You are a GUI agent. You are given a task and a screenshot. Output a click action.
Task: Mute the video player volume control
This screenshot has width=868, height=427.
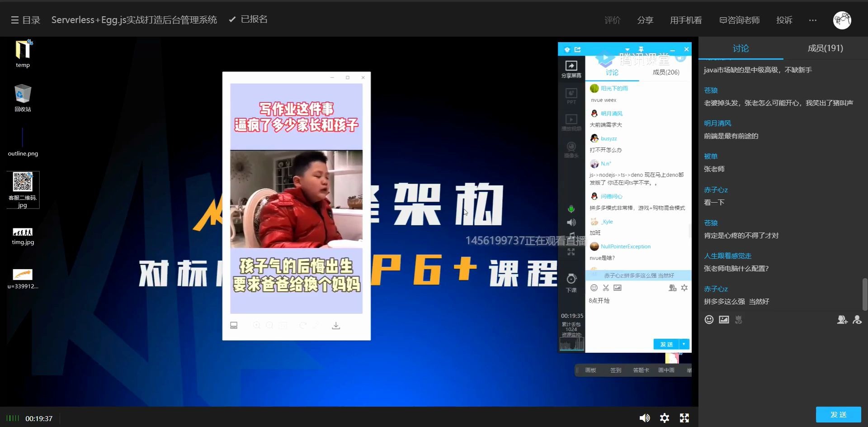tap(645, 418)
